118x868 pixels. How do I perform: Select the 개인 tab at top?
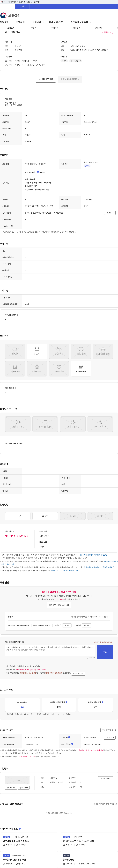coord(7,6)
